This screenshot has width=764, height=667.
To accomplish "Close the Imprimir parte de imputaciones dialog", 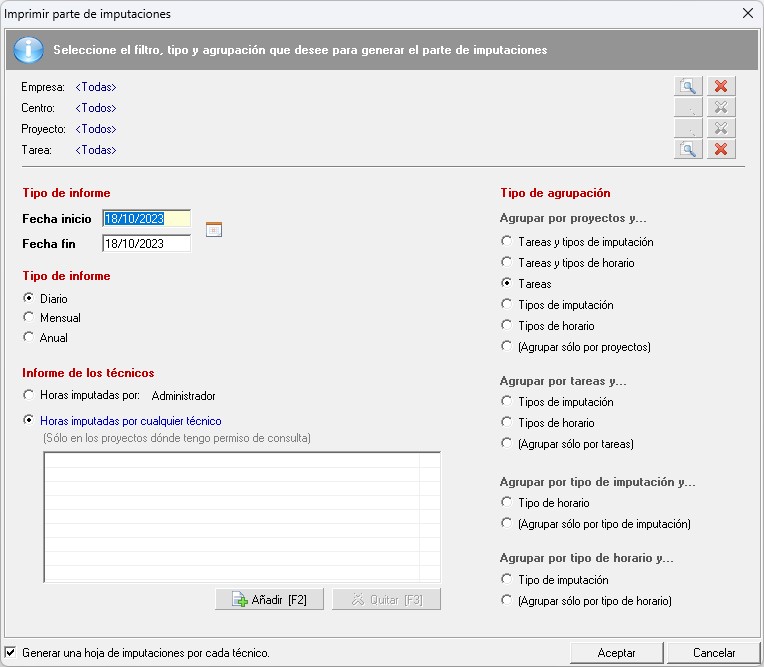I will click(746, 14).
